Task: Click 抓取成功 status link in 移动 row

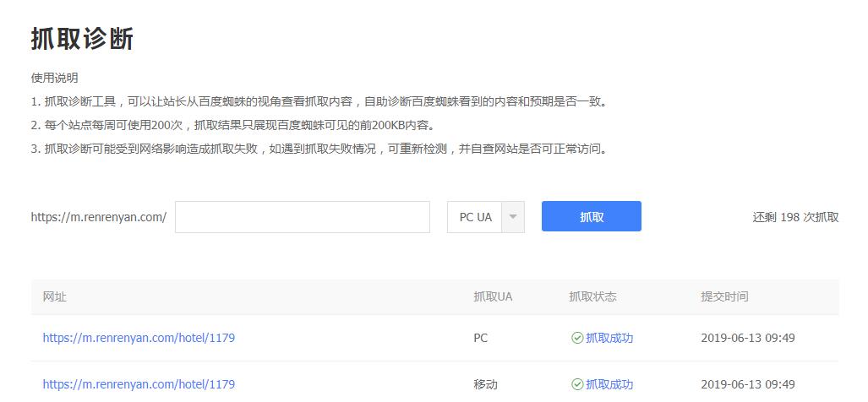Action: coord(609,384)
